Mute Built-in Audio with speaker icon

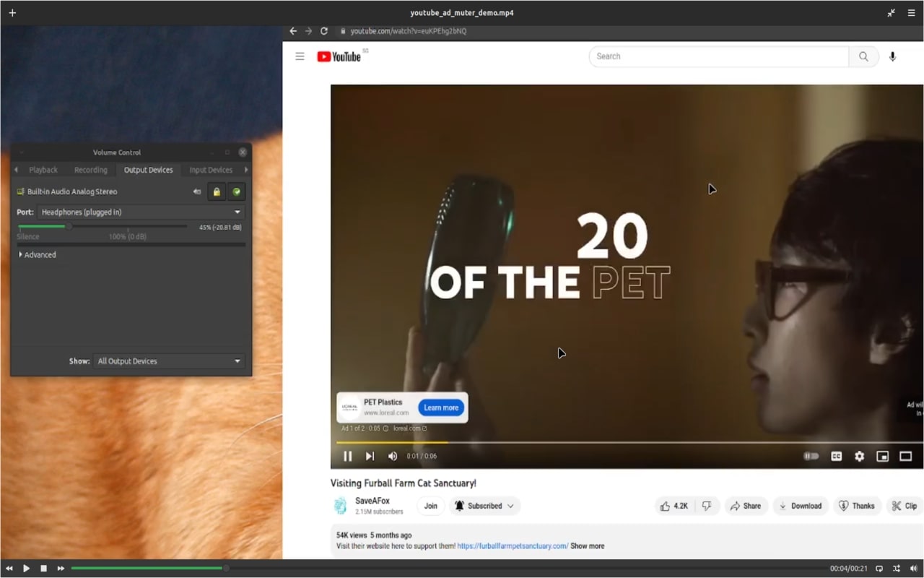coord(197,191)
